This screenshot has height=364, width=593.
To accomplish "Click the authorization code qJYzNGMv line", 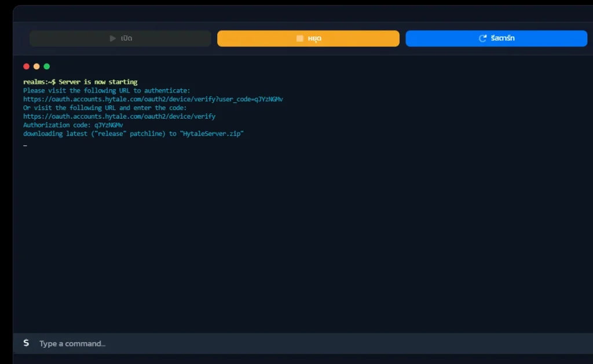I will coord(73,125).
